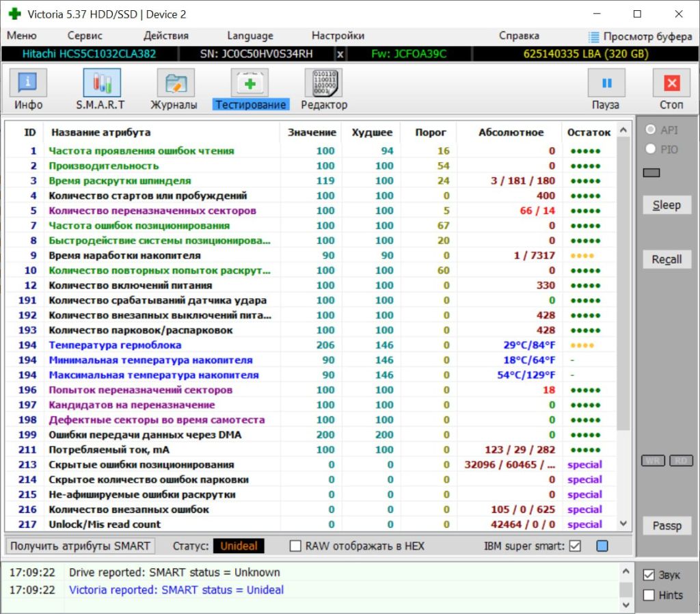
Task: Click the Recall button
Action: pos(667,259)
